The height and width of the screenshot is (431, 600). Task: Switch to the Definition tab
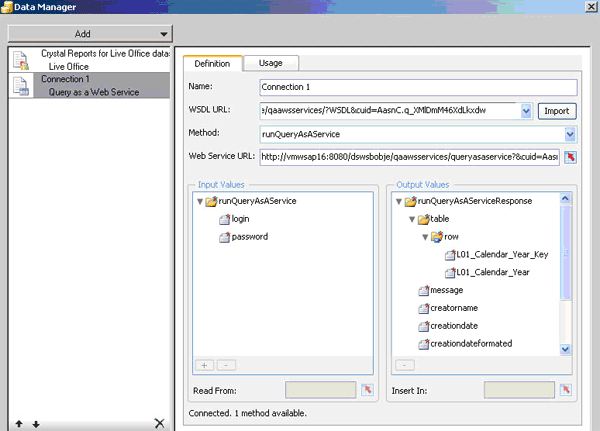(x=212, y=63)
